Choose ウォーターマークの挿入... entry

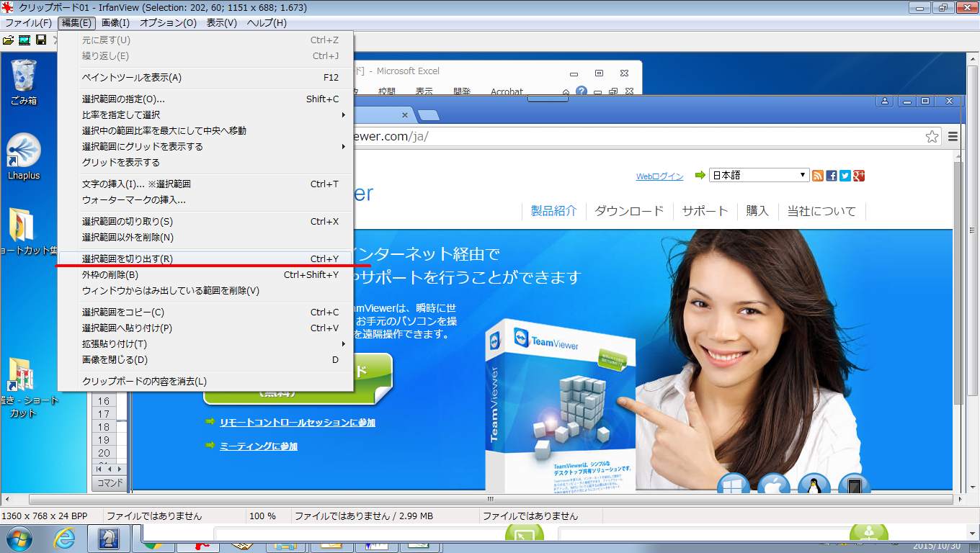pyautogui.click(x=205, y=199)
